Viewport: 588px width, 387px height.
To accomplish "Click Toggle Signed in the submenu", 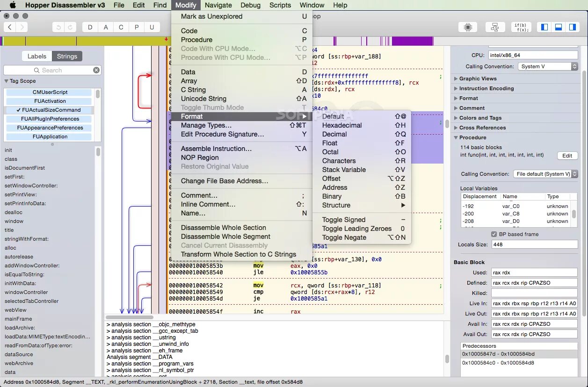I will click(362, 220).
